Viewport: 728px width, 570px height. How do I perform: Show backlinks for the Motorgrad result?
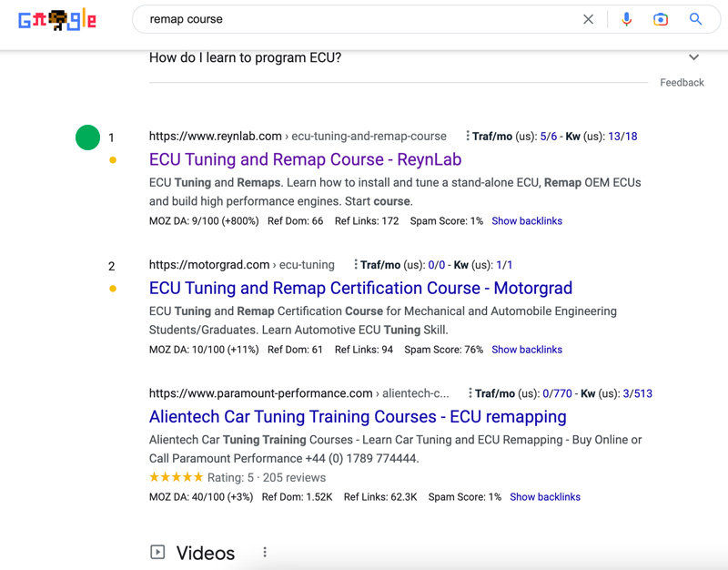pos(527,350)
